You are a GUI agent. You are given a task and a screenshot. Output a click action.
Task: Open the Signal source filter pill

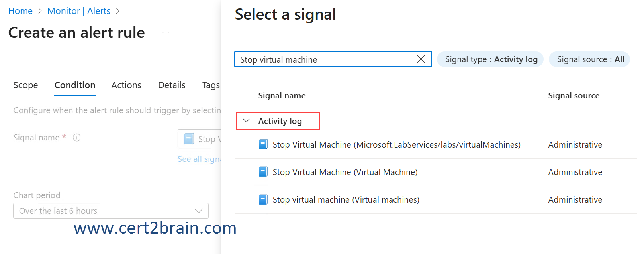(589, 59)
